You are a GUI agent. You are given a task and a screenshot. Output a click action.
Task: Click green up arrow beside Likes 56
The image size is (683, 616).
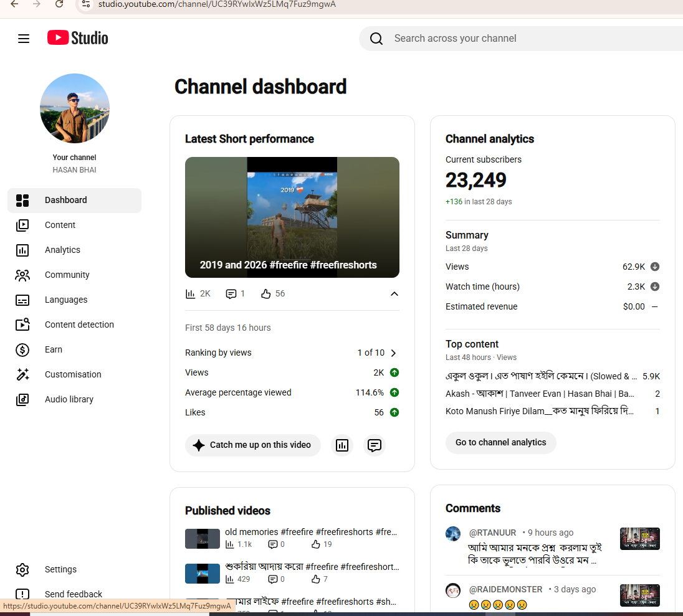click(394, 412)
